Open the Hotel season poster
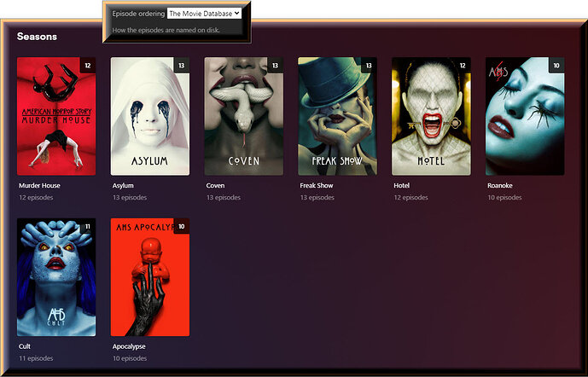 coord(431,116)
